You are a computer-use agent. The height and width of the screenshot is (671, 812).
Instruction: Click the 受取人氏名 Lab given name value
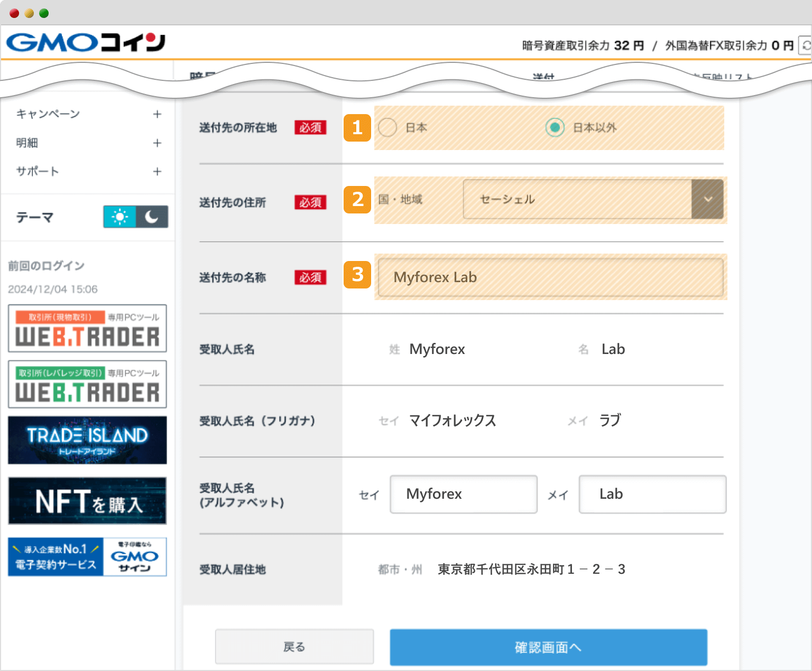point(613,349)
